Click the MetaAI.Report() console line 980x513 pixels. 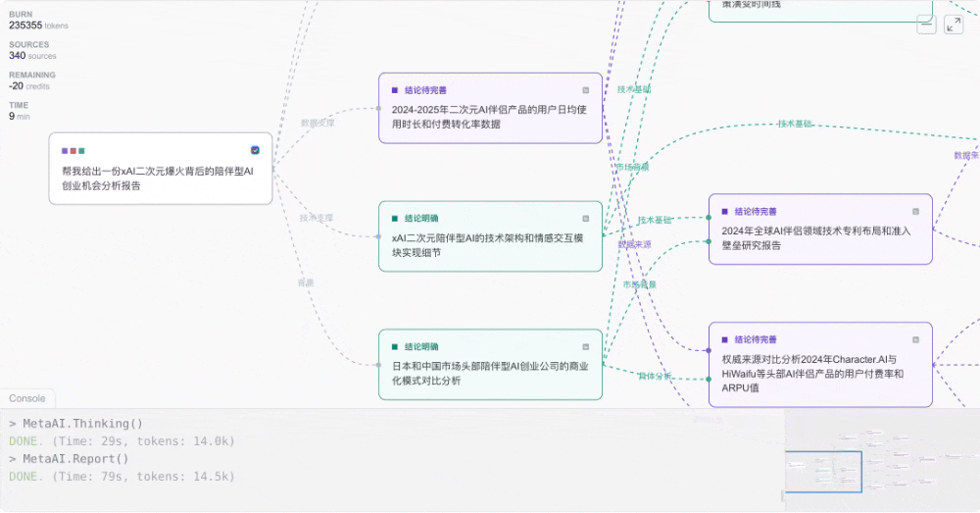coord(69,459)
